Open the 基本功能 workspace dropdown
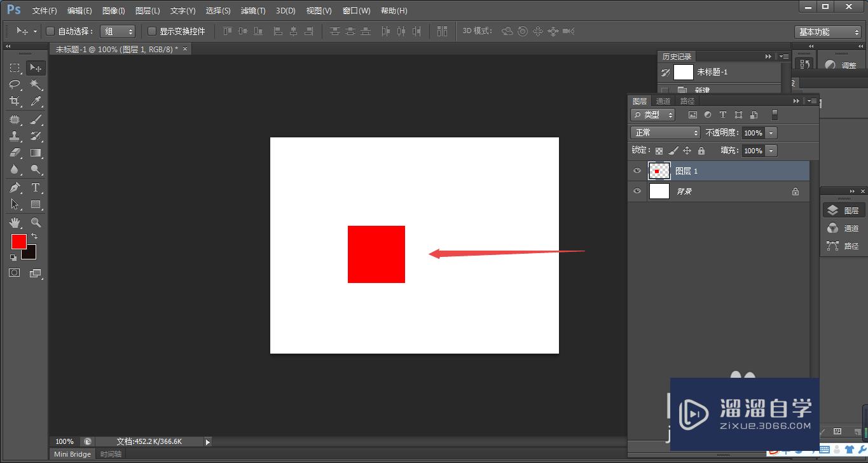The width and height of the screenshot is (868, 463). pyautogui.click(x=827, y=32)
